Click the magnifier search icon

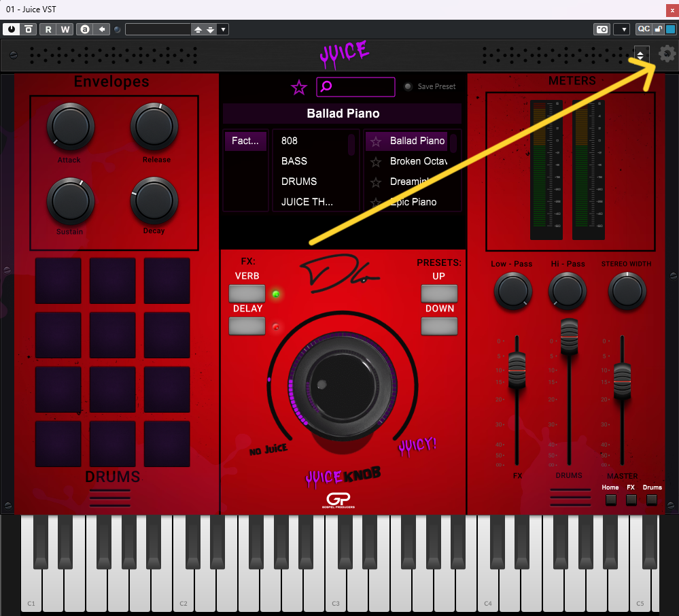326,86
